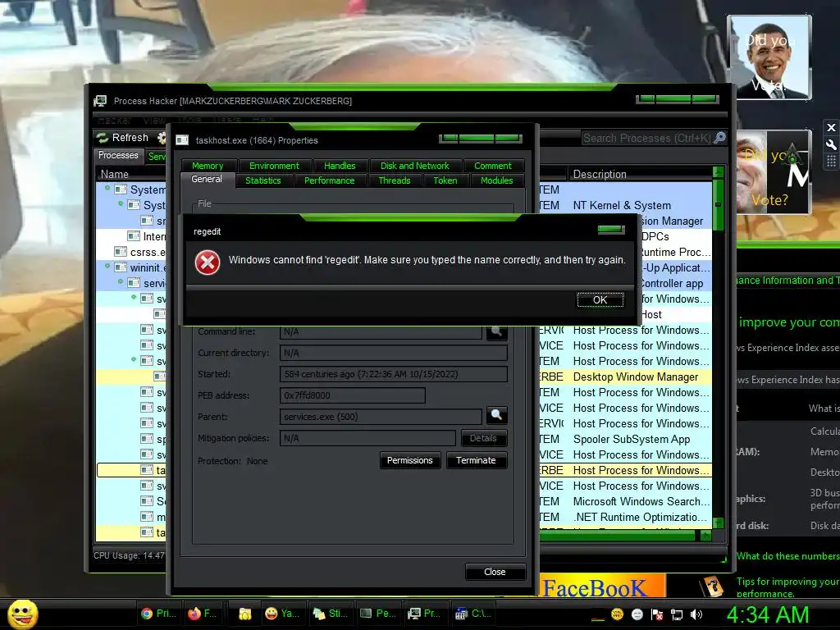The image size is (840, 630).
Task: Open the C:\ command prompt taskbar button
Action: coord(472,614)
